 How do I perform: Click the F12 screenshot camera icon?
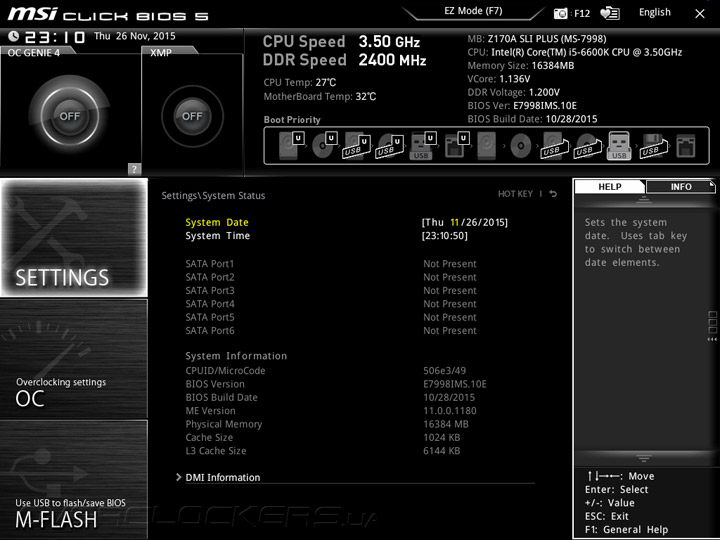point(560,13)
